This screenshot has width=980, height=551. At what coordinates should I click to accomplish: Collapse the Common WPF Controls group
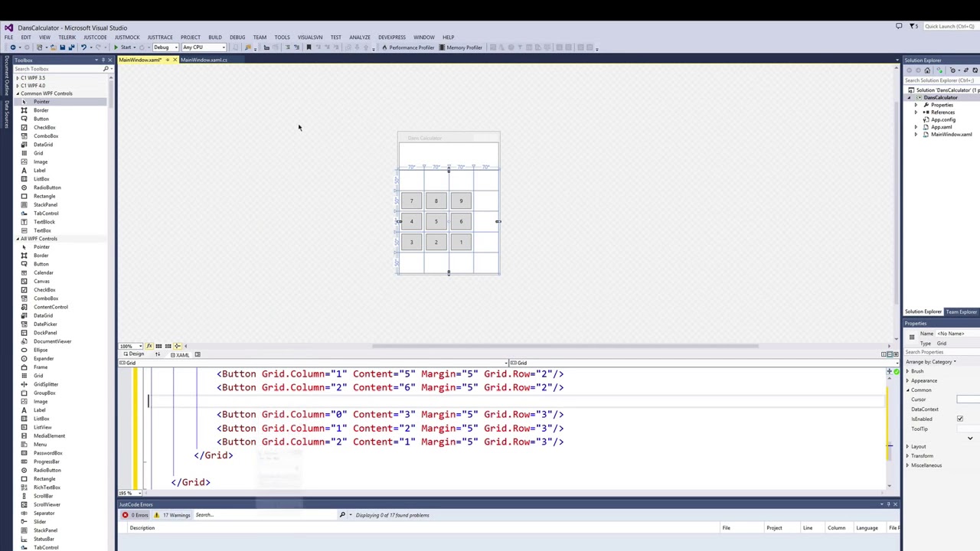click(x=18, y=93)
